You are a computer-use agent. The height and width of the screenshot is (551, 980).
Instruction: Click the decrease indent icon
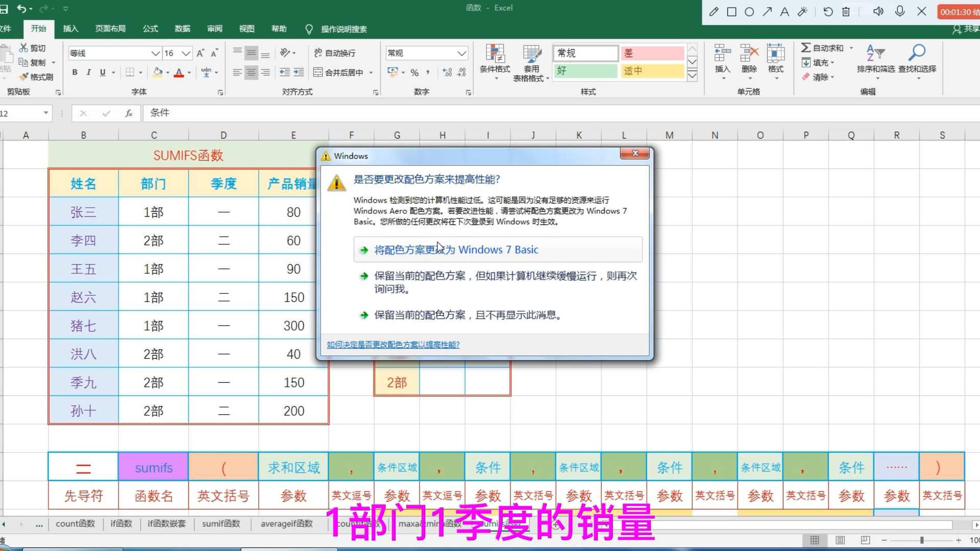(x=285, y=72)
